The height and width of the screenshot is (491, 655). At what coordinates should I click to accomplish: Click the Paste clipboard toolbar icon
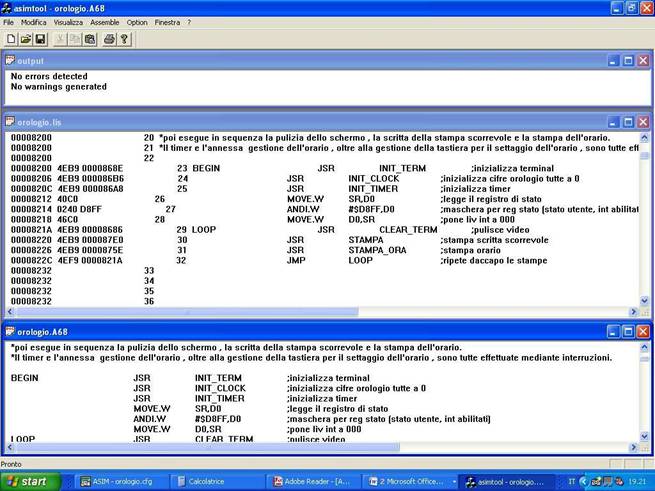(91, 39)
